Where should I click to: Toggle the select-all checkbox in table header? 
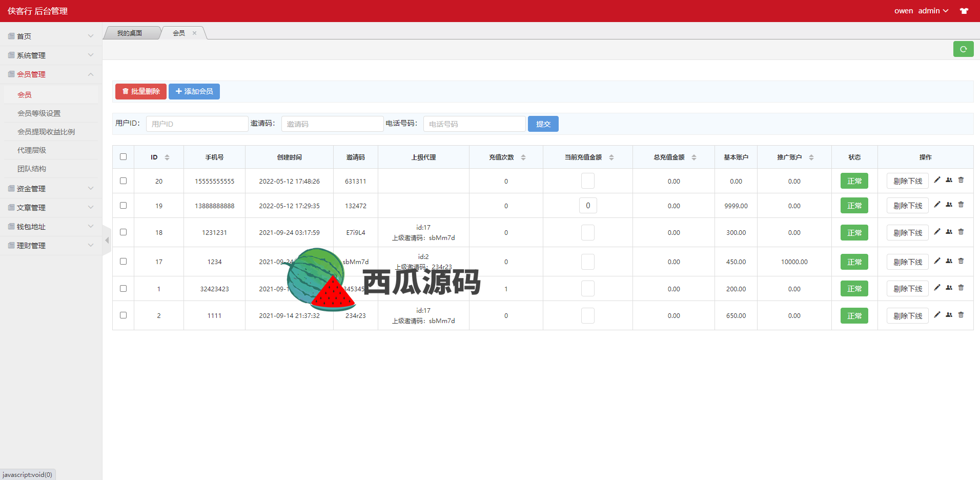(123, 157)
